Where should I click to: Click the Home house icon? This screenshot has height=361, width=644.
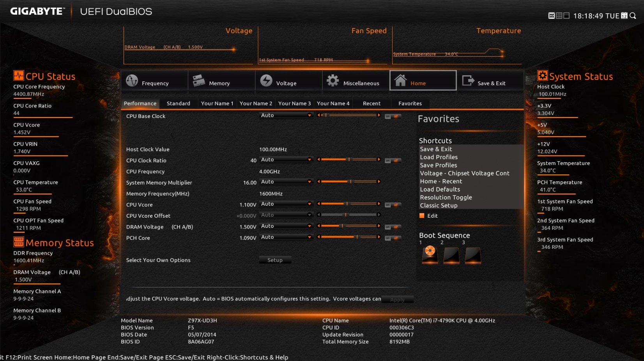pyautogui.click(x=400, y=80)
